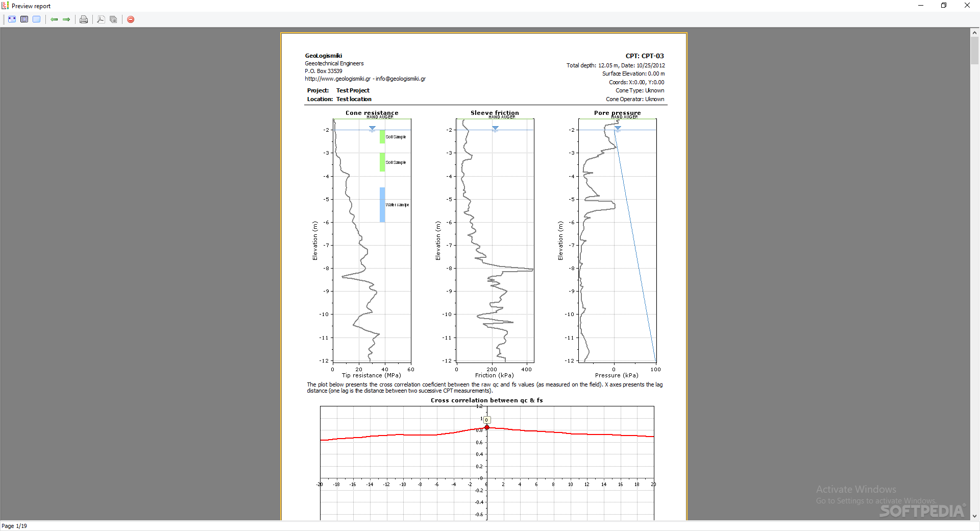Screen dimensions: 980x531
Task: Click 'P.O. Box 33539' address line
Action: pos(324,71)
